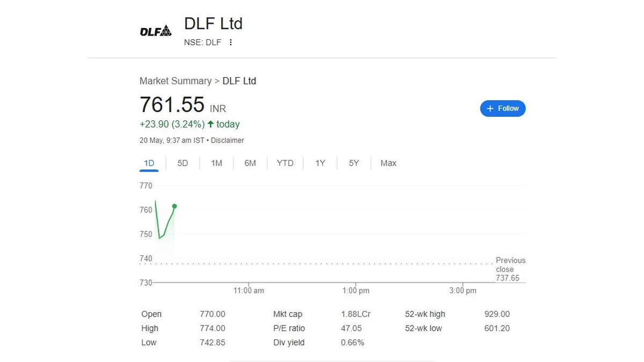Click the 52-wk high value 929.00
The height and width of the screenshot is (362, 644).
497,314
